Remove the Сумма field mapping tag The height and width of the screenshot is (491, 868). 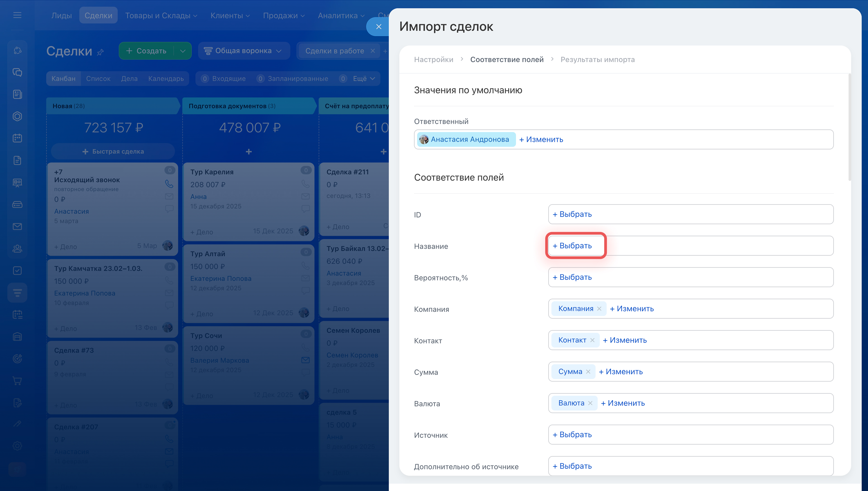pyautogui.click(x=588, y=372)
